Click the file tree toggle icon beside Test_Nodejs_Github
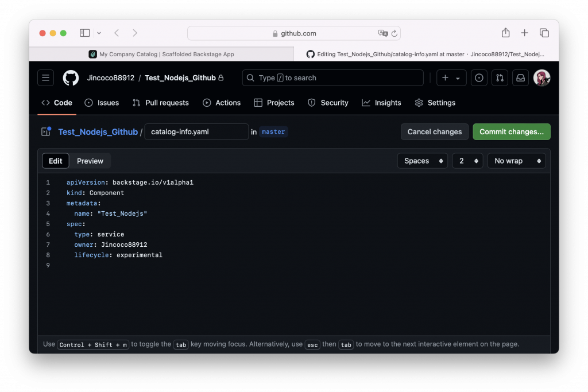 click(46, 131)
